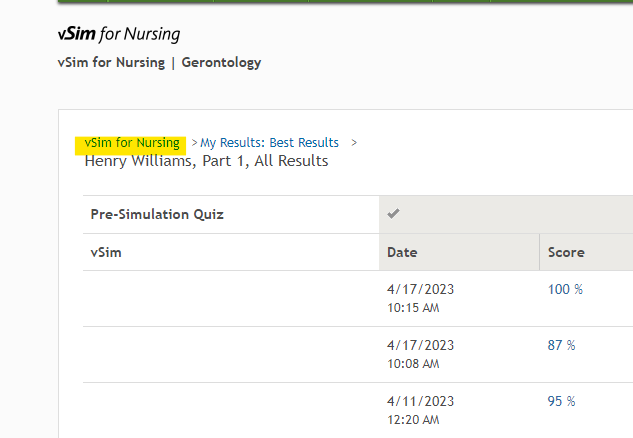Click the vSim for Nursing | Gerontology subtitle
Image resolution: width=633 pixels, height=438 pixels.
(x=159, y=63)
